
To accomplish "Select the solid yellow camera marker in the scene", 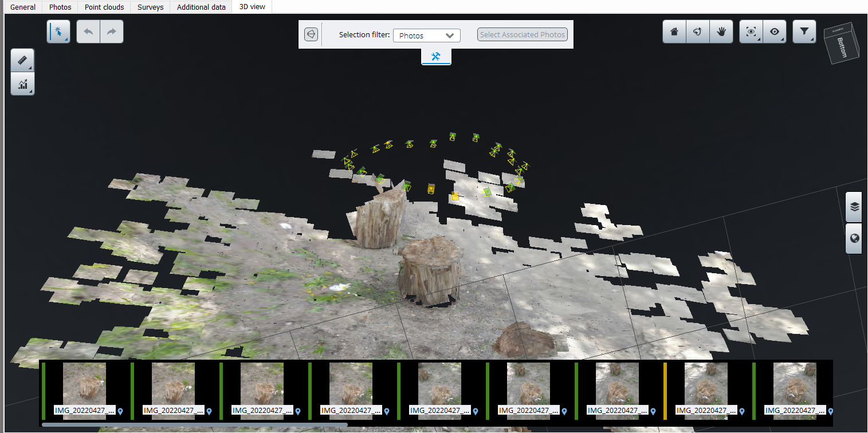I will 455,196.
